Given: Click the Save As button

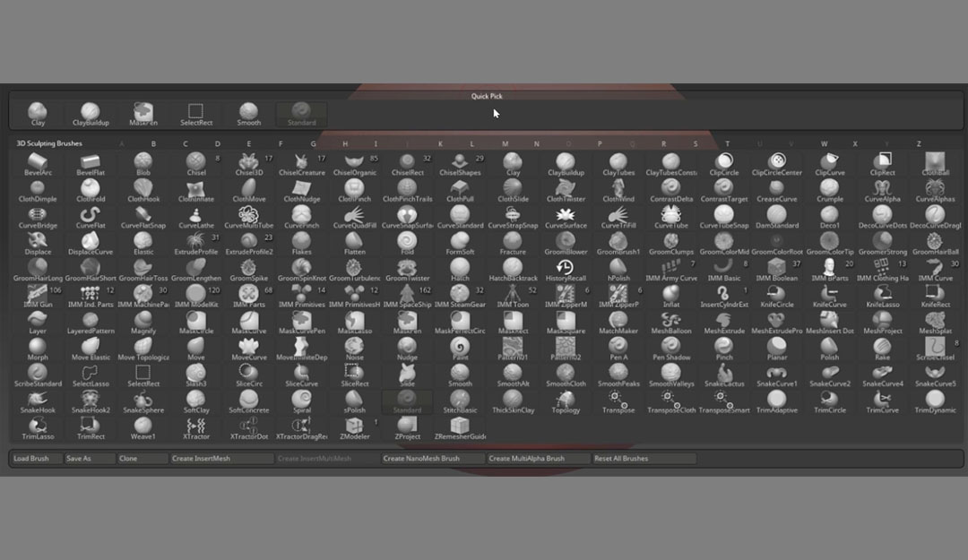Looking at the screenshot, I should tap(90, 458).
